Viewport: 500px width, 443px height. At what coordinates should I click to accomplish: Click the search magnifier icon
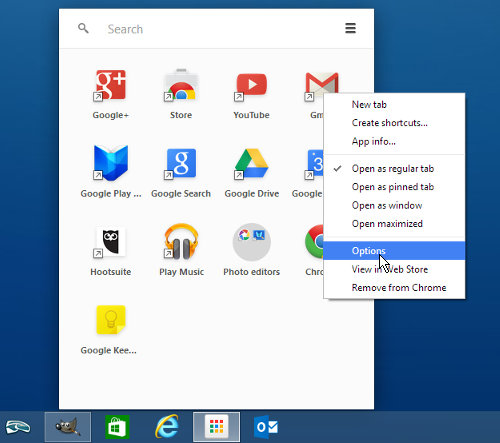pos(83,28)
